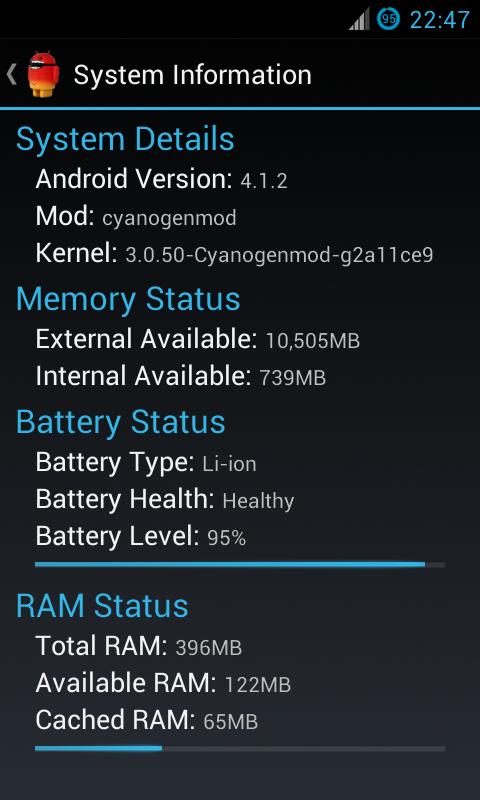480x800 pixels.
Task: Tap the Cached RAM 65MB row
Action: [146, 720]
